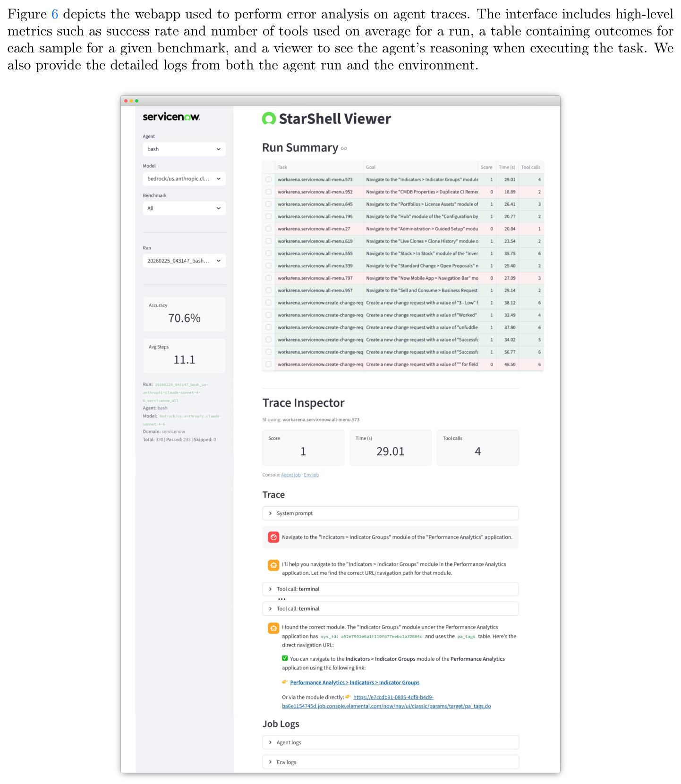Click the orange robot icon beside 'I found the correct module'
This screenshot has width=681, height=784.
tap(273, 628)
